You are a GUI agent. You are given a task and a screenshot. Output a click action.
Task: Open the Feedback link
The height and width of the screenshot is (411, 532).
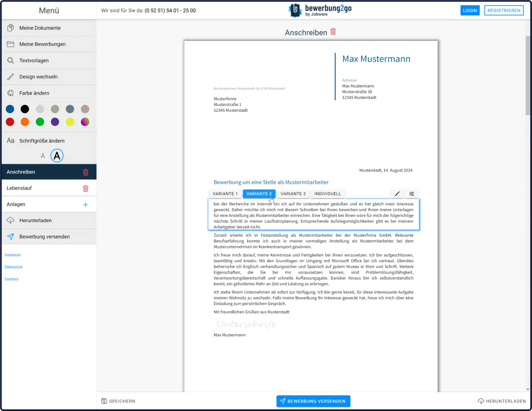tap(11, 279)
